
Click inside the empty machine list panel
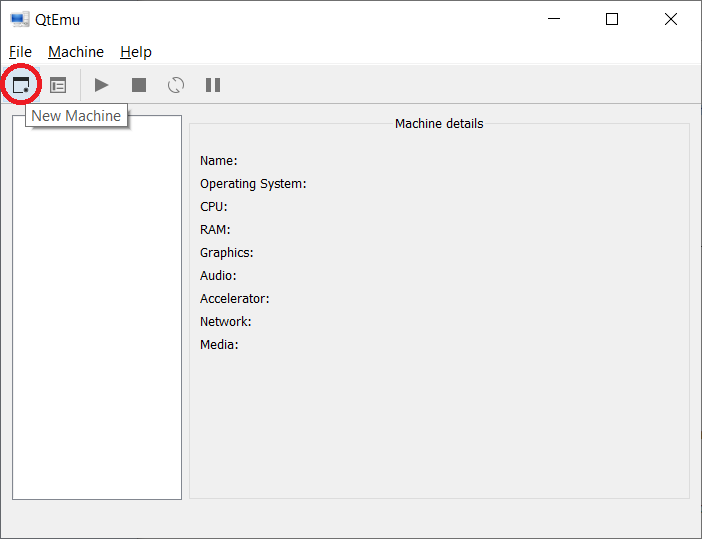coord(97,320)
